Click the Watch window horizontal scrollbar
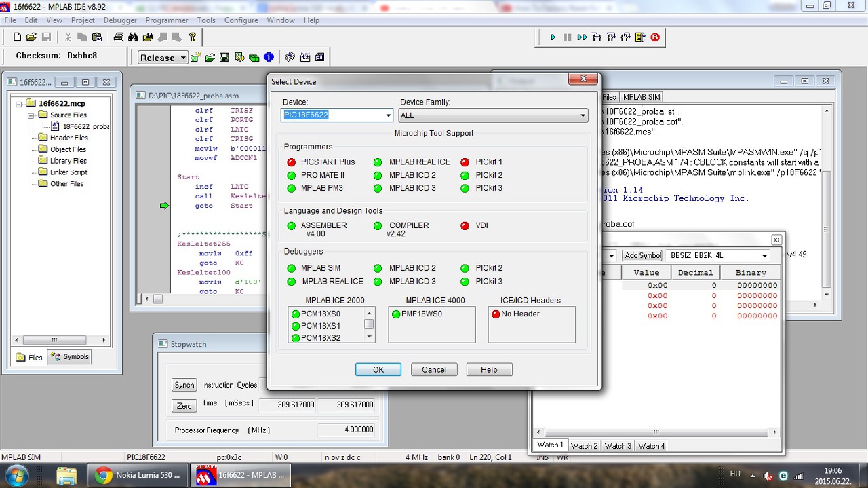The width and height of the screenshot is (868, 488). point(656,432)
